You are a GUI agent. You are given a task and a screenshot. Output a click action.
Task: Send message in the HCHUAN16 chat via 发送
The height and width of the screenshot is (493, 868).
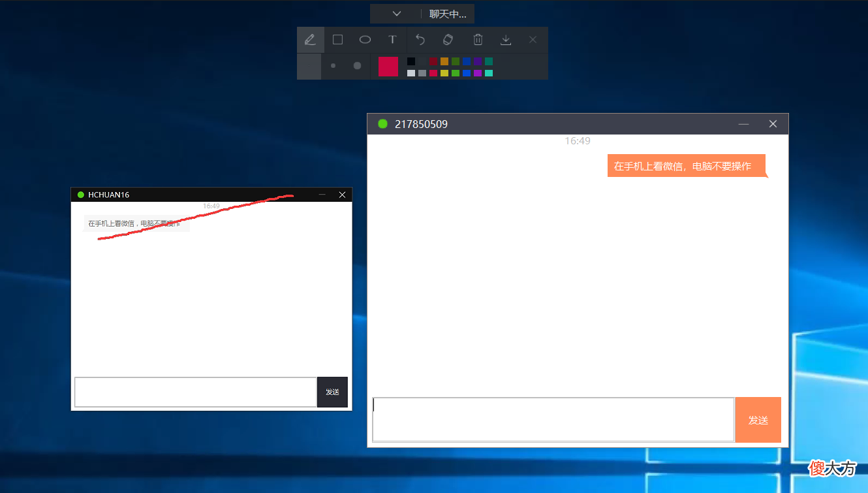[x=333, y=392]
